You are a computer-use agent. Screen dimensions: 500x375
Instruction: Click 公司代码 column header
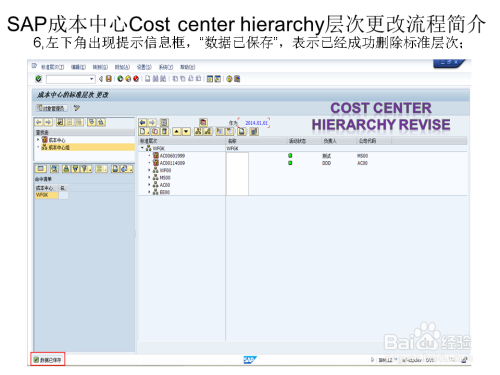[x=374, y=141]
